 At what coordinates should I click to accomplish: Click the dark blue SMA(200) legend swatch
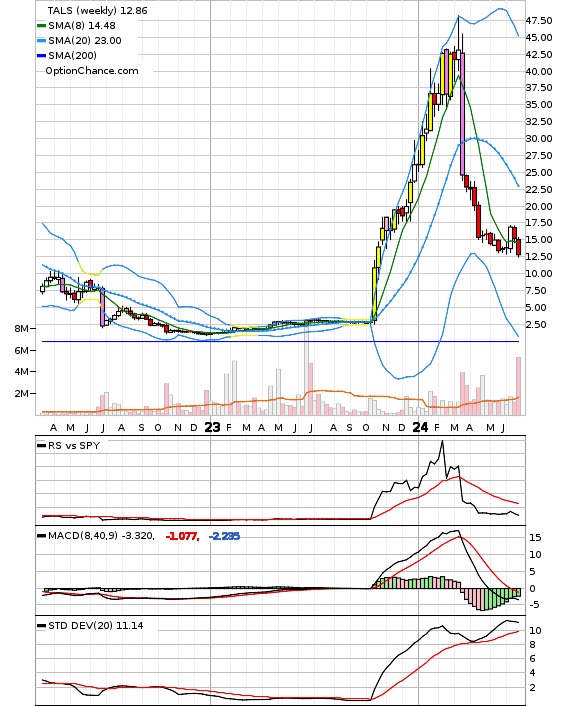[x=41, y=55]
